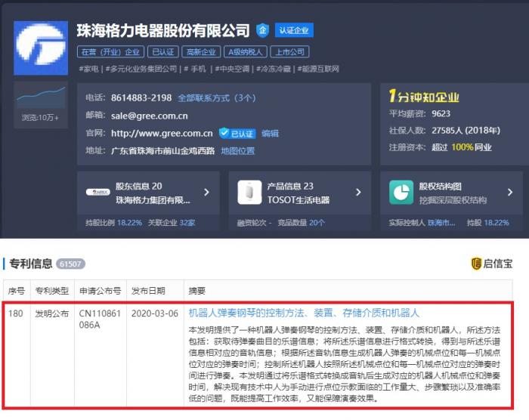Click the green equity structure pie chart icon

pos(401,193)
